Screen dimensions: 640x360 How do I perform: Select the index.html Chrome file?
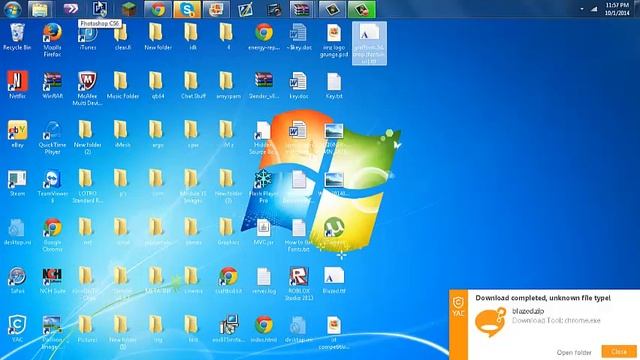tap(264, 329)
